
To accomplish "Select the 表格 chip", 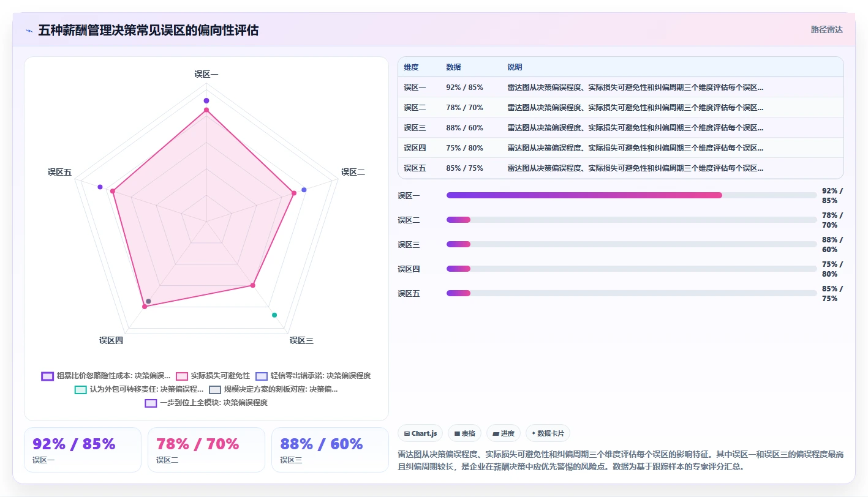I will [x=464, y=433].
